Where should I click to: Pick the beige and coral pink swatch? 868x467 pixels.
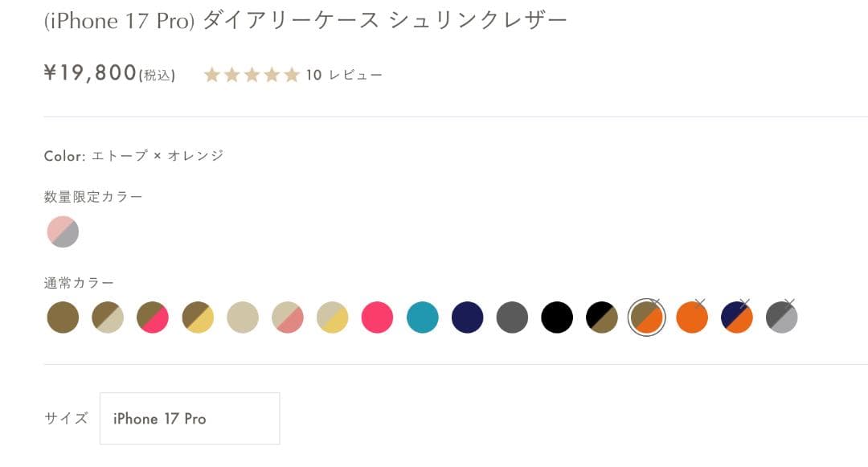click(x=288, y=317)
